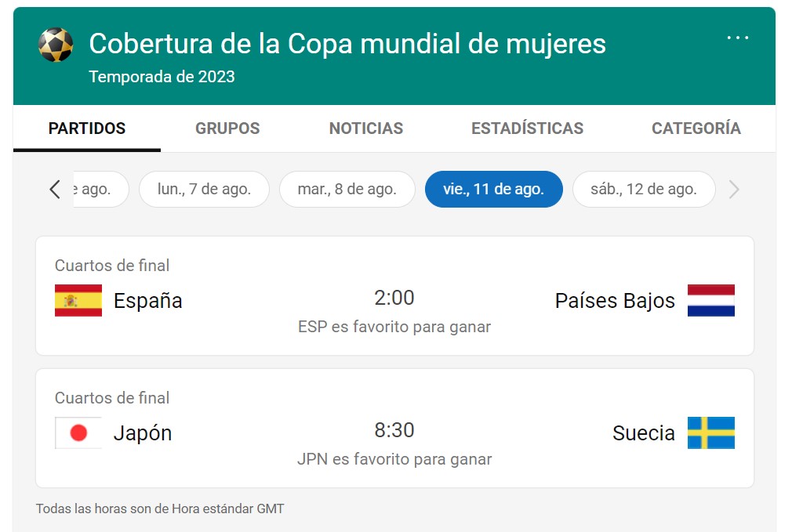The width and height of the screenshot is (803, 532).
Task: Show the ESTADÍSTICAS tab
Action: tap(527, 128)
